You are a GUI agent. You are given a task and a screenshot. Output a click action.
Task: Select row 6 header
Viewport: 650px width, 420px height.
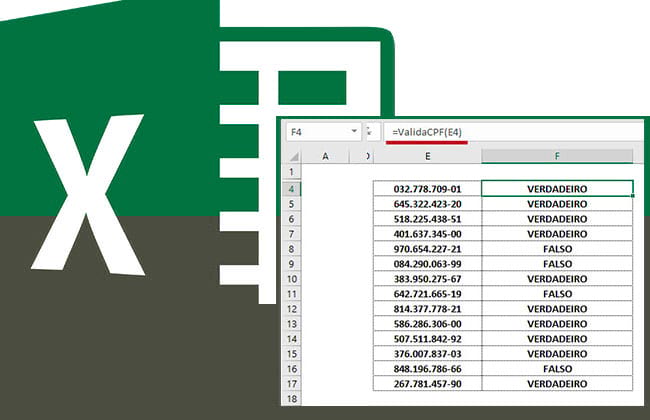tap(291, 219)
